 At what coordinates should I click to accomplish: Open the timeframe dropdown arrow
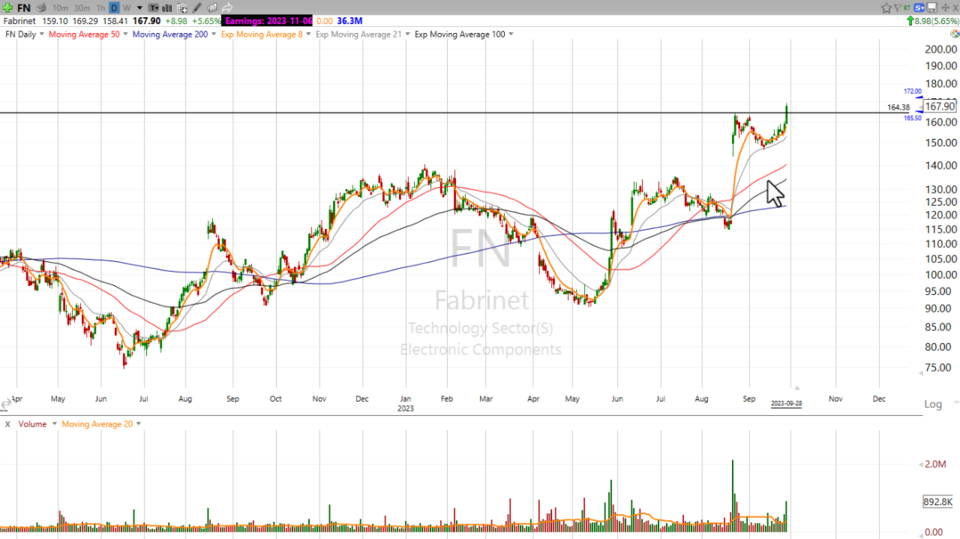click(140, 8)
